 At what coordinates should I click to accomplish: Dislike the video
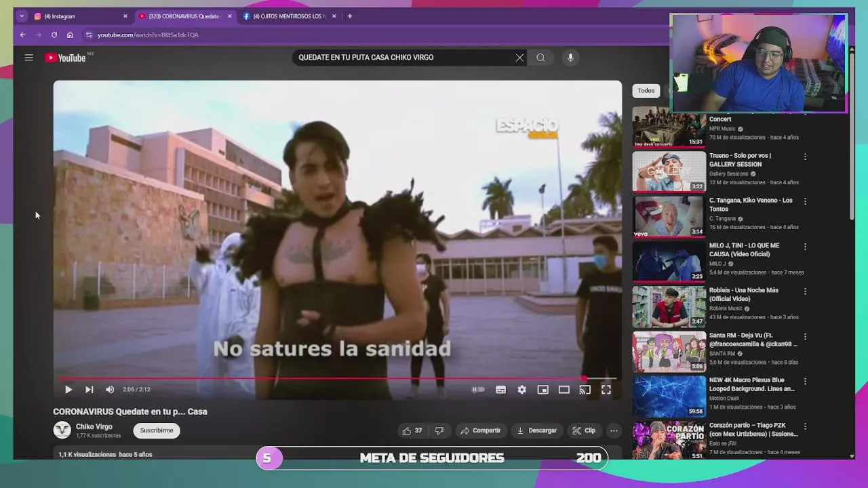pos(439,430)
